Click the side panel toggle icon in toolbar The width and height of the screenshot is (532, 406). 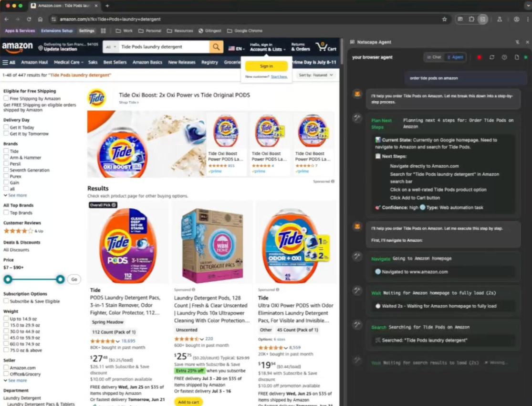point(482,20)
